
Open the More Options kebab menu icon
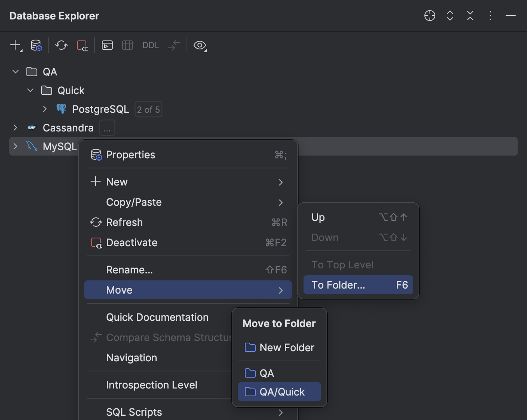[490, 16]
